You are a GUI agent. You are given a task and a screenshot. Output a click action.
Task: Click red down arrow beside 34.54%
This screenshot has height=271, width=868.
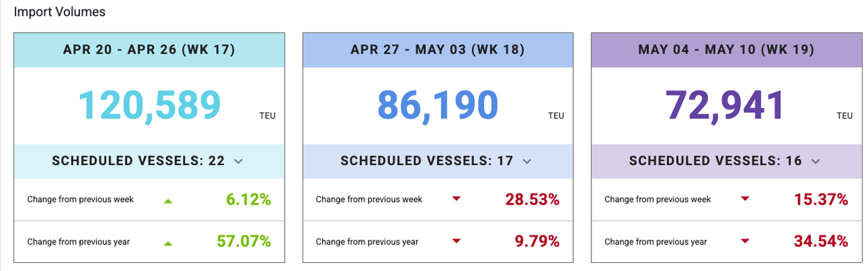[745, 241]
